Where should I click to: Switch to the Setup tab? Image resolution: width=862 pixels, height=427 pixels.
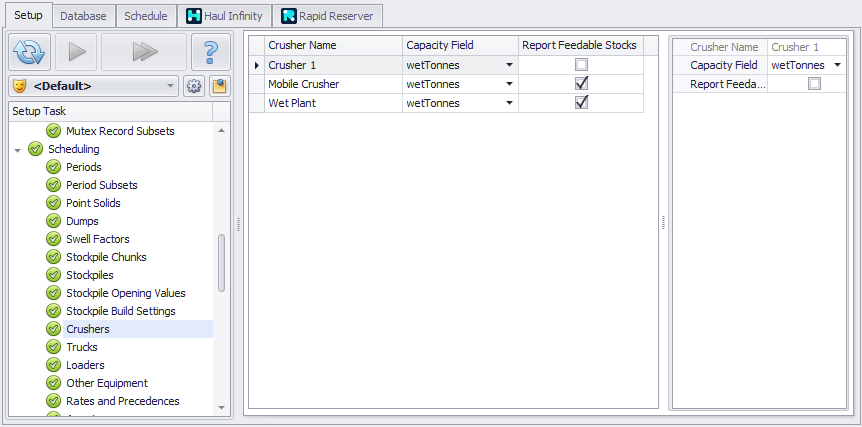[x=28, y=15]
